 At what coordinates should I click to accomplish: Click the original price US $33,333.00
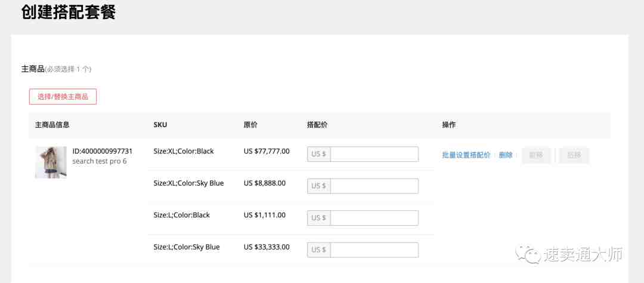tap(267, 247)
